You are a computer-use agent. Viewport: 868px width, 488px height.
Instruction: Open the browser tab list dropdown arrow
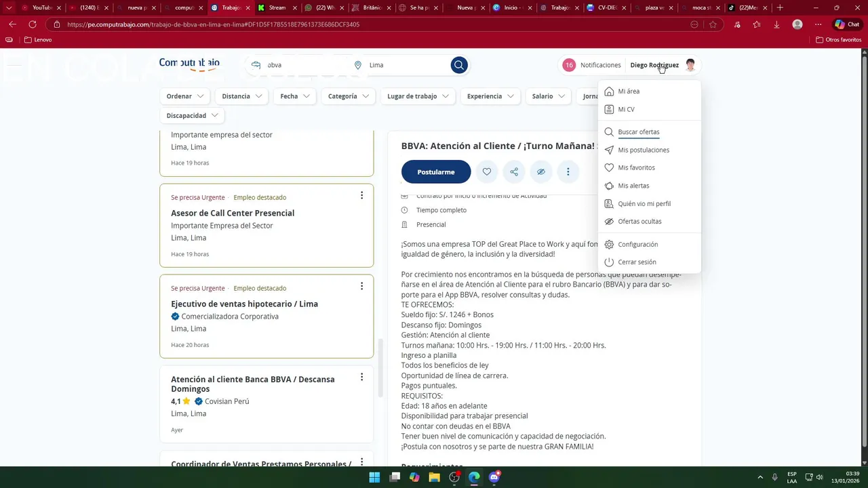tap(8, 7)
